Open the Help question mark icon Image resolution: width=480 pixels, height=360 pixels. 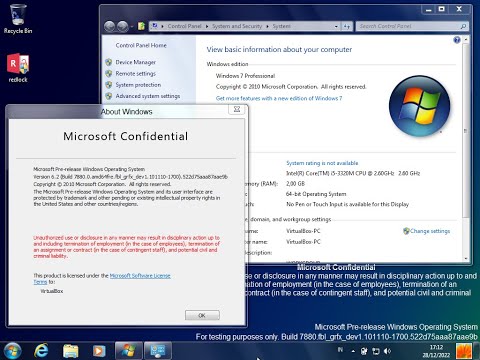coord(457,40)
